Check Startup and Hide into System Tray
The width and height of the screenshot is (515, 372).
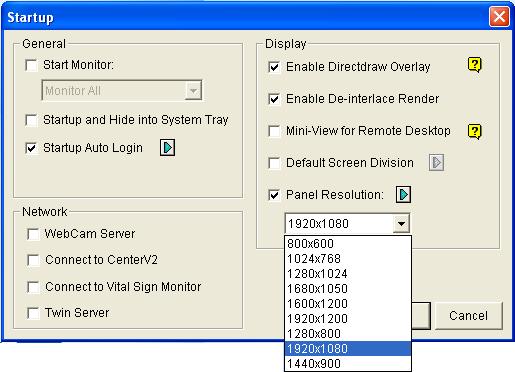tap(31, 120)
